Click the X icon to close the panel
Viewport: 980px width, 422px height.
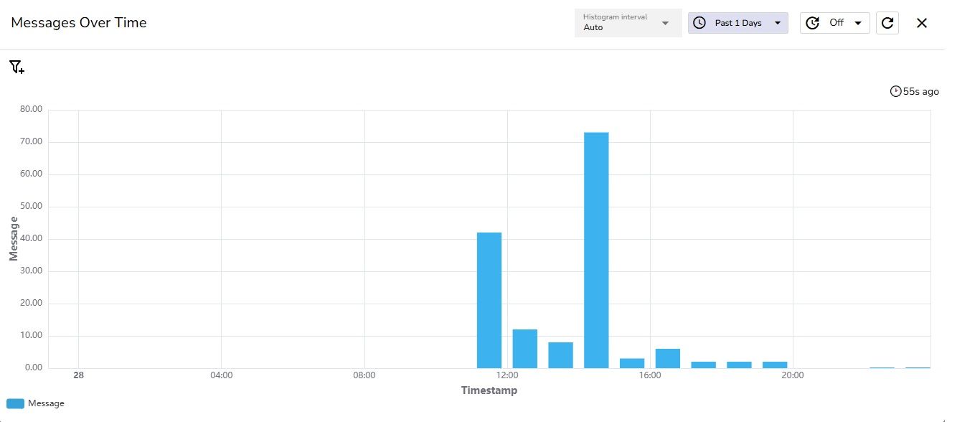(x=922, y=22)
